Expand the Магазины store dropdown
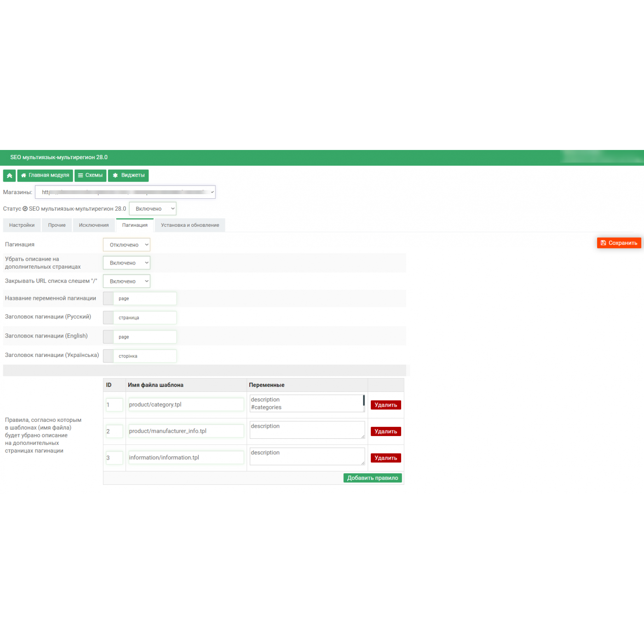This screenshot has width=644, height=644. (125, 192)
